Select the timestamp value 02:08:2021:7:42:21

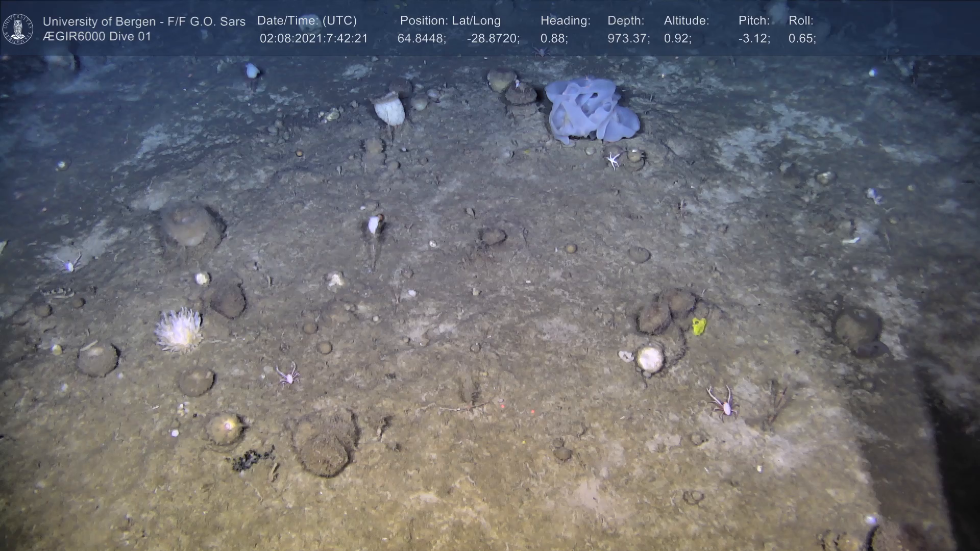313,39
